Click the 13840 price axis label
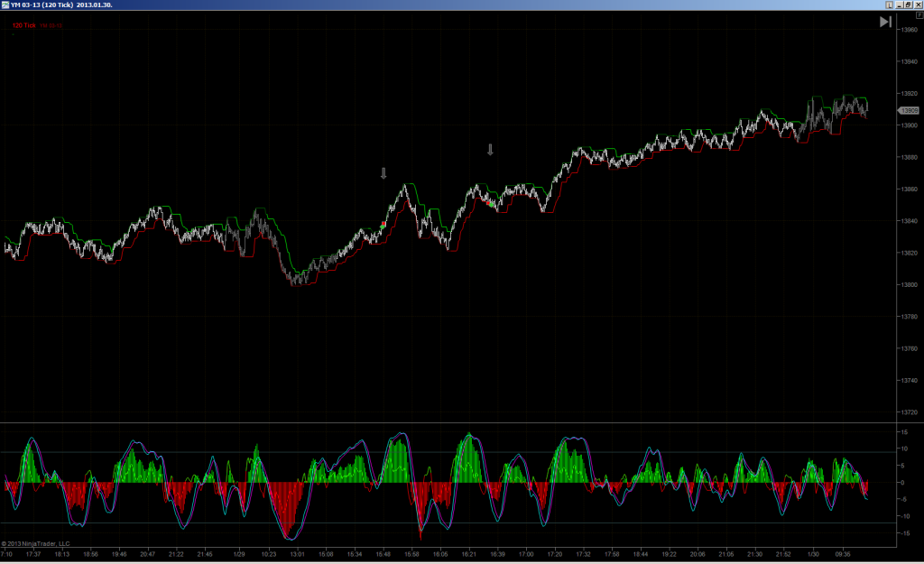 (910, 221)
